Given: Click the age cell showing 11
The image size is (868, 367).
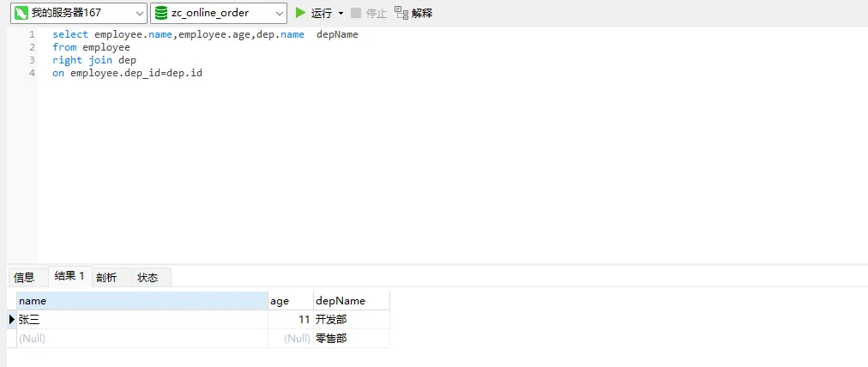Looking at the screenshot, I should point(290,320).
